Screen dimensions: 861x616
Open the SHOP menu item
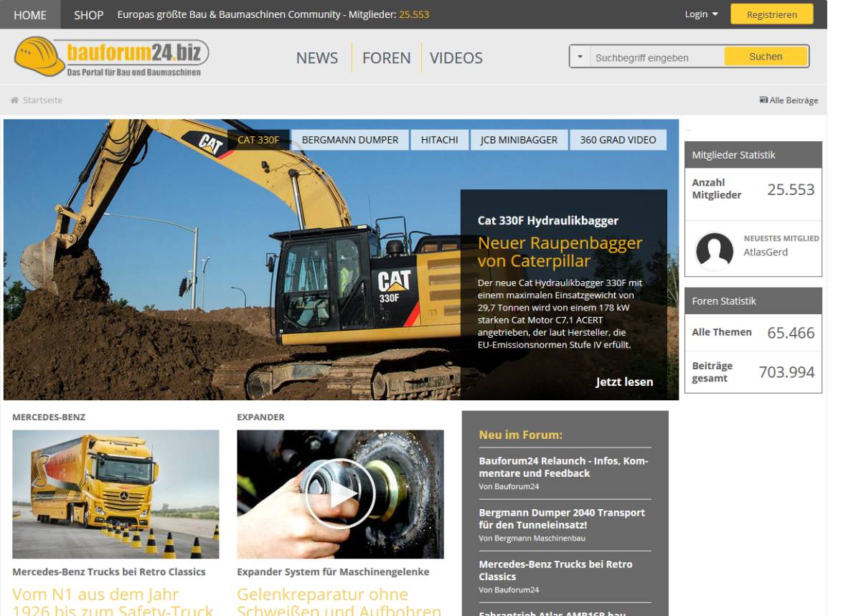click(x=89, y=14)
